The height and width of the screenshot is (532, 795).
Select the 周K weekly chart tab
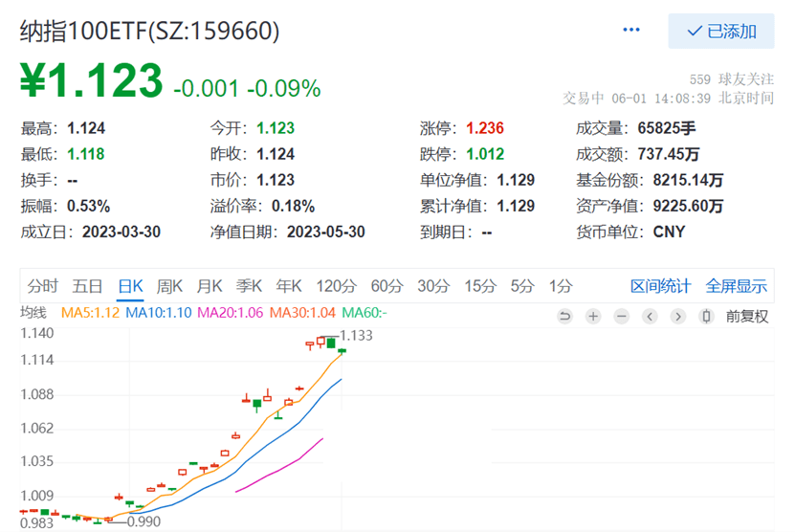click(169, 285)
